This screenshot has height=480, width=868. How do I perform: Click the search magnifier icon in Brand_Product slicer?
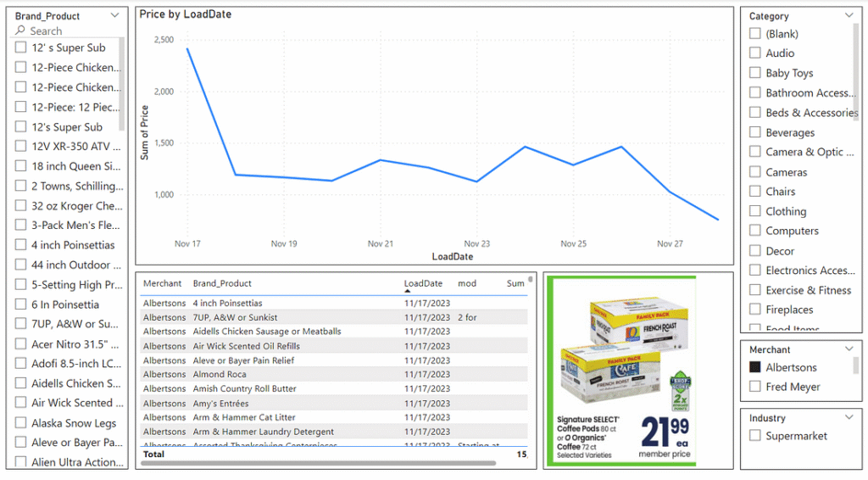click(x=20, y=30)
